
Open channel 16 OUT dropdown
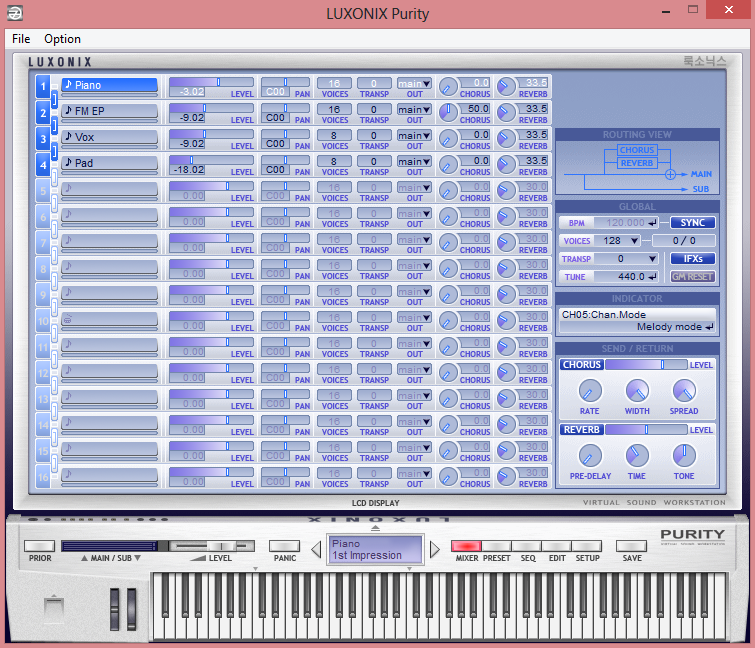(414, 473)
